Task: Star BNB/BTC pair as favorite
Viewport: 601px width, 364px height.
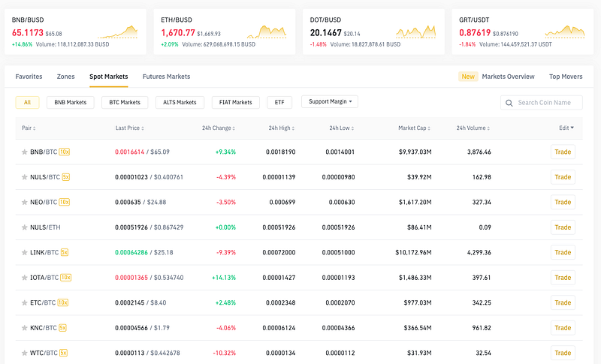Action: click(x=25, y=152)
